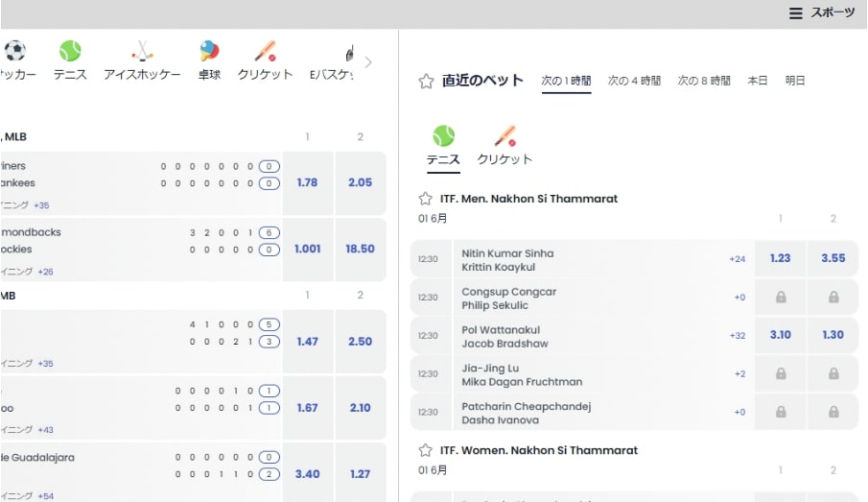Click the アイスホッケー label
This screenshot has height=502, width=868.
[142, 74]
